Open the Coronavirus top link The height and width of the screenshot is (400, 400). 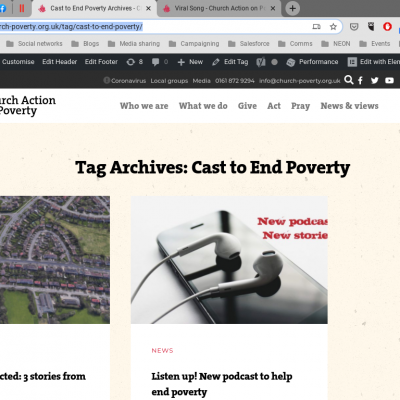[x=125, y=81]
